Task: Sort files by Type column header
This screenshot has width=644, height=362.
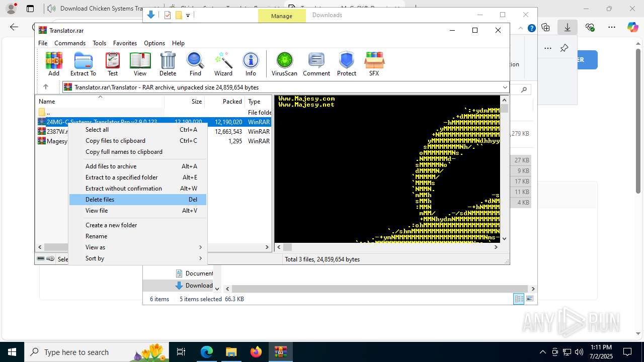Action: 258,101
